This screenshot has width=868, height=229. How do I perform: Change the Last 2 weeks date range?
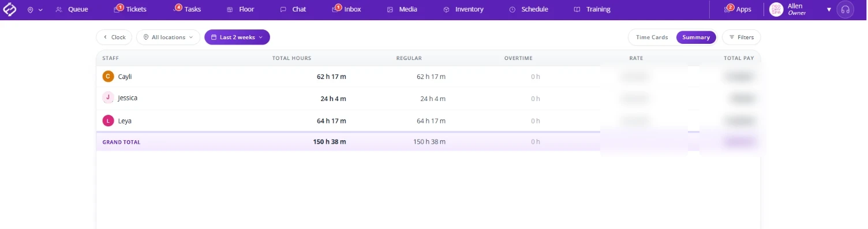point(237,37)
